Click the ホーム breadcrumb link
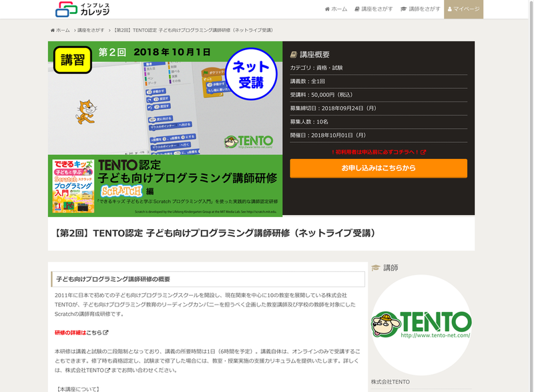Screen dimensions: 534x392 coord(60,30)
